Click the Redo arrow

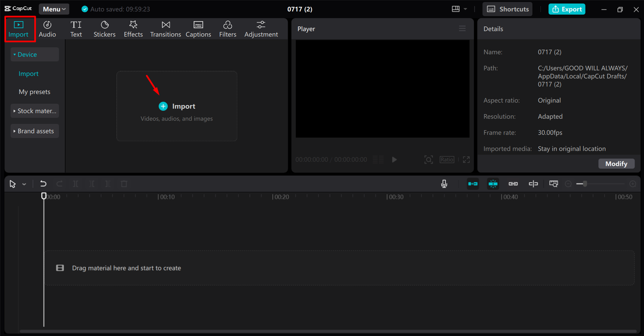(59, 184)
